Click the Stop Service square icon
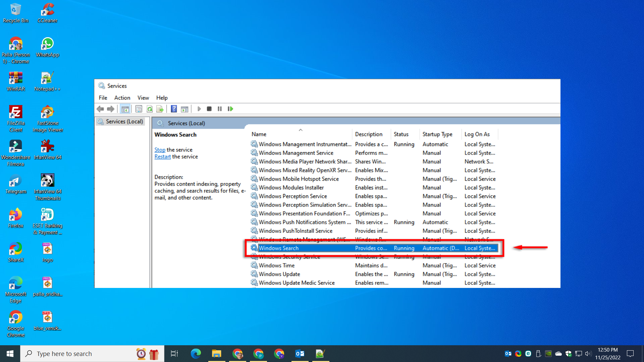The width and height of the screenshot is (644, 362). 209,109
